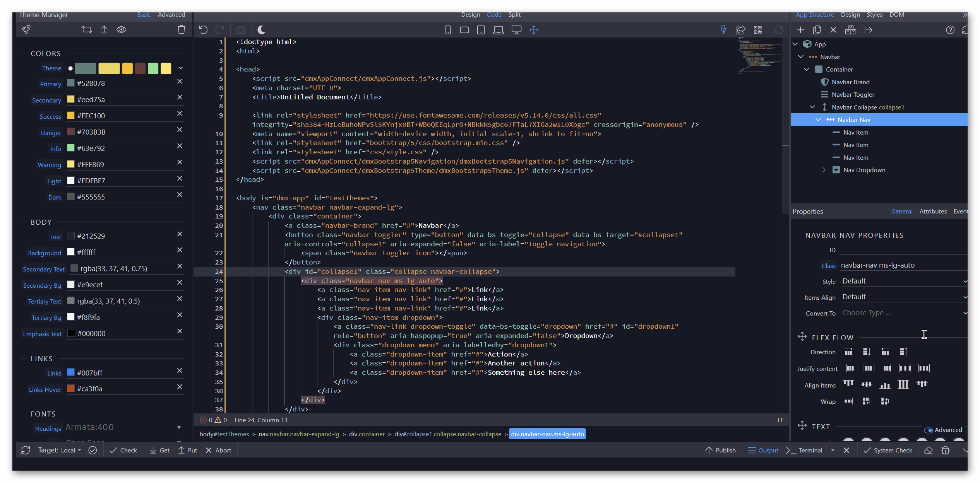980x483 pixels.
Task: Click the Get button
Action: click(x=159, y=450)
